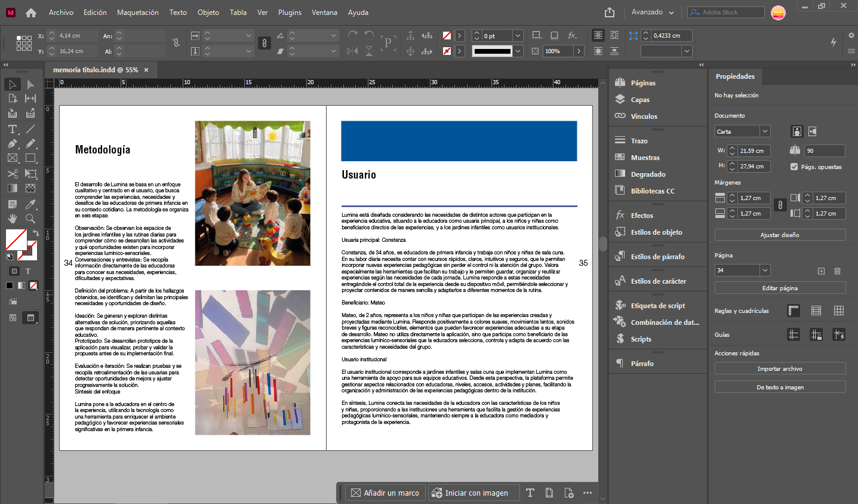Select the Pen tool

click(x=13, y=143)
